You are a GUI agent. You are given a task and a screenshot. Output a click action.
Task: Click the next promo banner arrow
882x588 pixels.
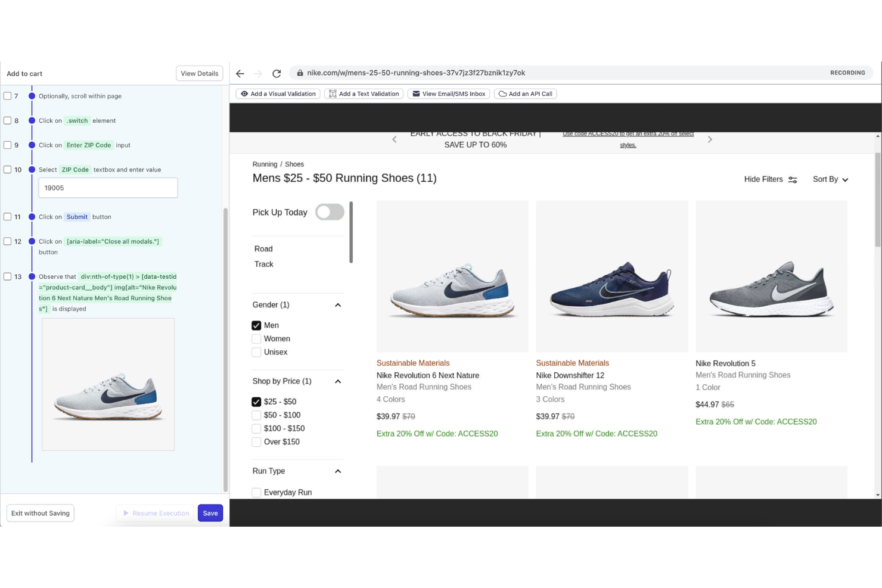[710, 139]
